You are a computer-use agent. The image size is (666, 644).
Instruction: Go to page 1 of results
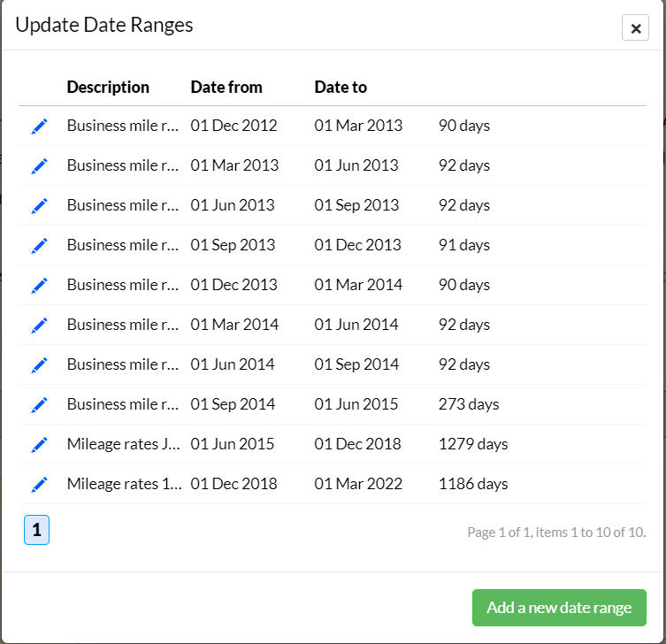point(36,530)
